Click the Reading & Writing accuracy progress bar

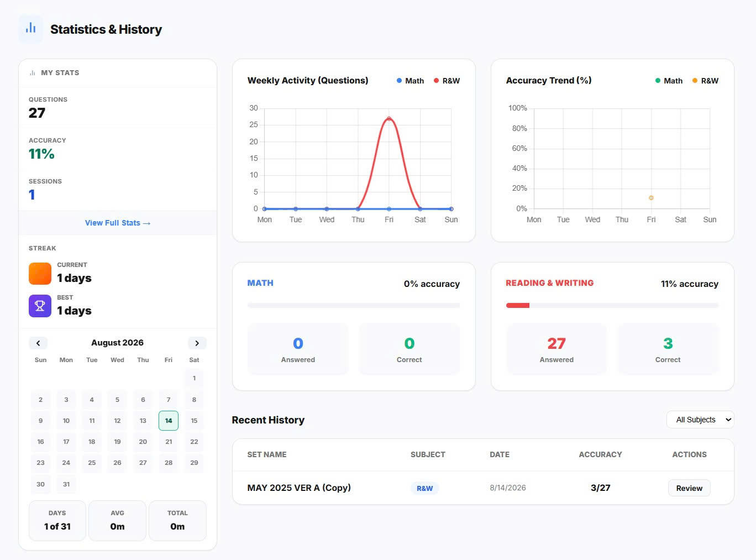point(612,305)
